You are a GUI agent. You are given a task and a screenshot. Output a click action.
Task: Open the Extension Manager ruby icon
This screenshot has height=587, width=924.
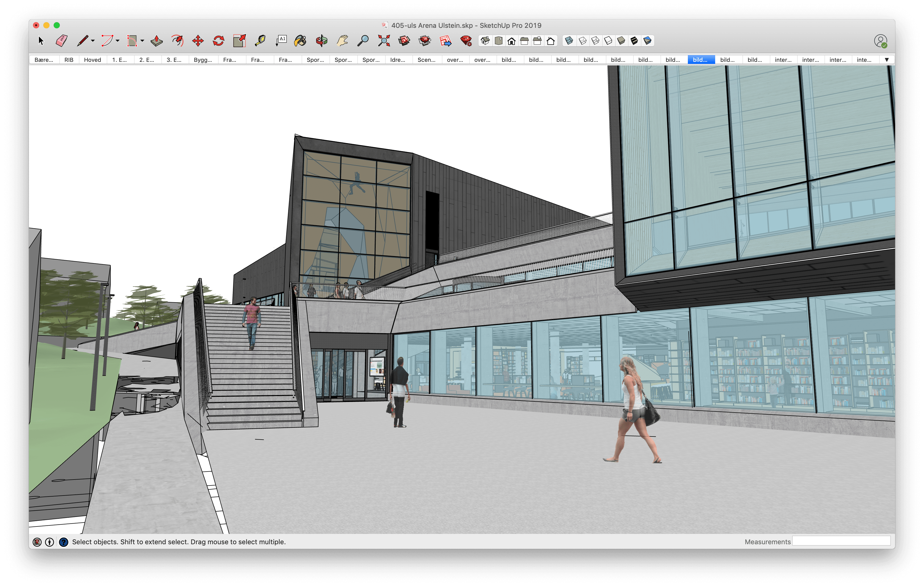pyautogui.click(x=466, y=41)
